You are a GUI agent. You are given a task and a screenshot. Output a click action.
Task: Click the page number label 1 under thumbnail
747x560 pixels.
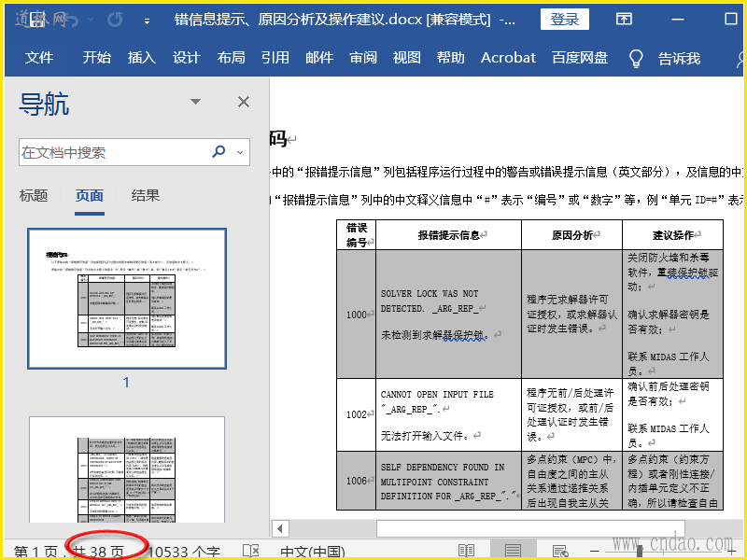126,383
